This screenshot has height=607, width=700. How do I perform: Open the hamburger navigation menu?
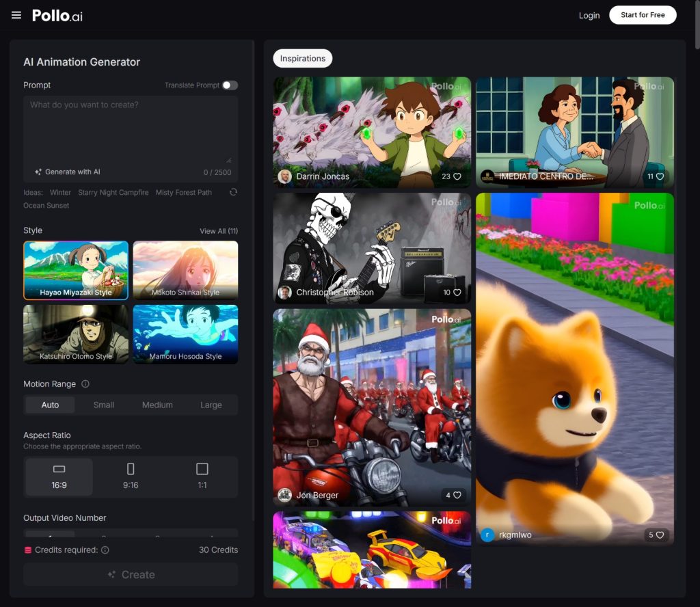[x=16, y=15]
